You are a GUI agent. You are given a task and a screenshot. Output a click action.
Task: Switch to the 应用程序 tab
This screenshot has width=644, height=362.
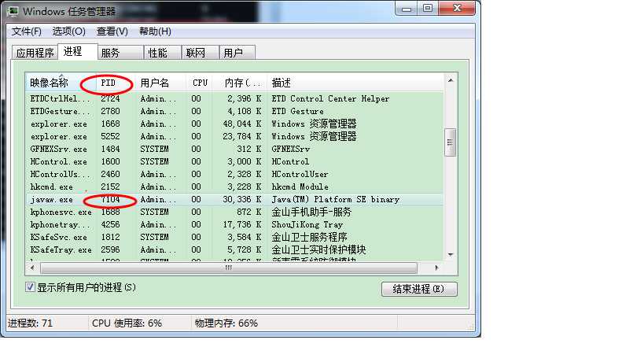35,53
